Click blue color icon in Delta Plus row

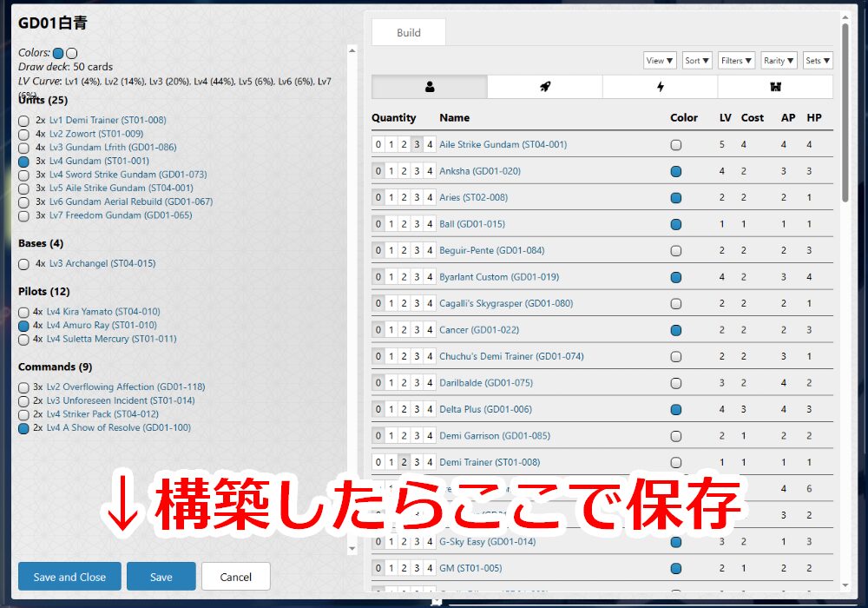676,410
